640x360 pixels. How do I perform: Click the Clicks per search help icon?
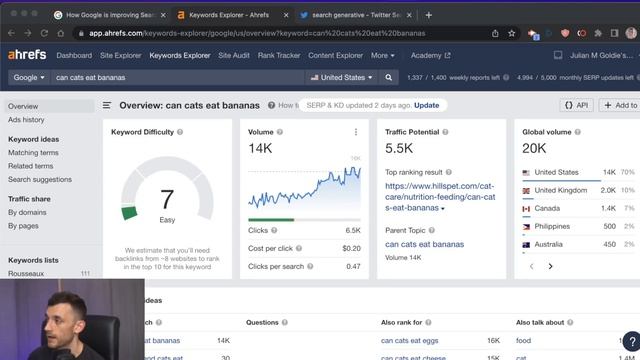click(x=310, y=266)
